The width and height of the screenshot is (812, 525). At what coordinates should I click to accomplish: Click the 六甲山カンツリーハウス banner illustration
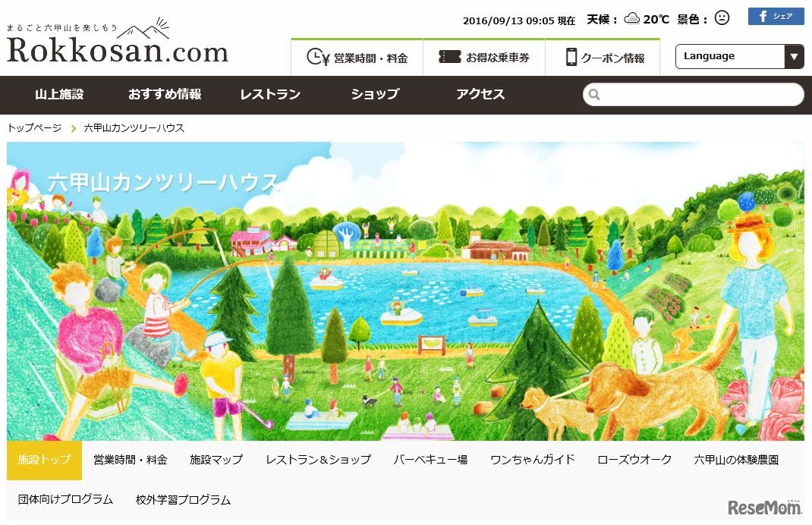pos(405,291)
